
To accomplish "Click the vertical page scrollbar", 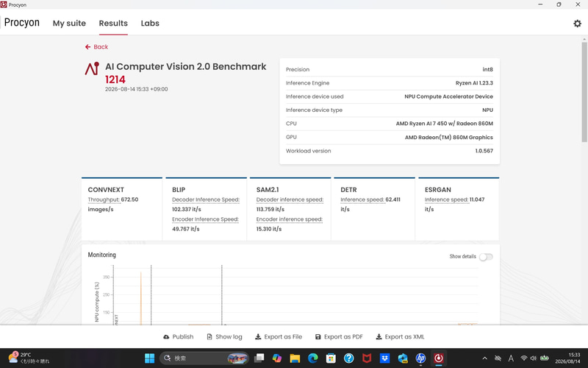I will pos(584,92).
